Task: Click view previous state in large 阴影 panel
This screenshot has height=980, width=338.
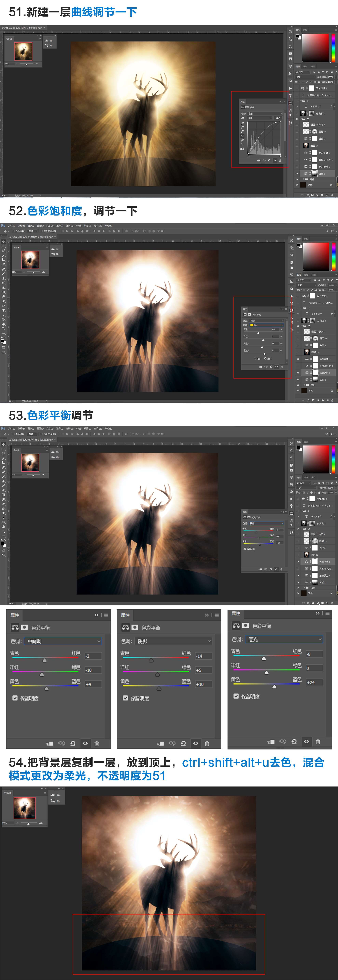Action: pyautogui.click(x=172, y=743)
